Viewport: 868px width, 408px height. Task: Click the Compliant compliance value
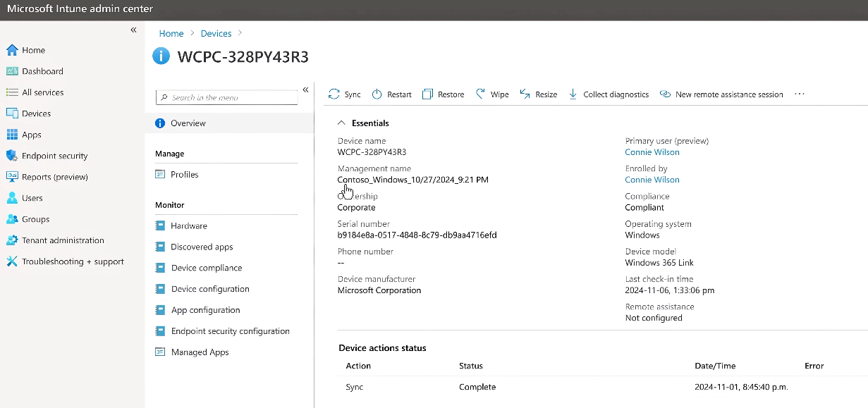644,207
